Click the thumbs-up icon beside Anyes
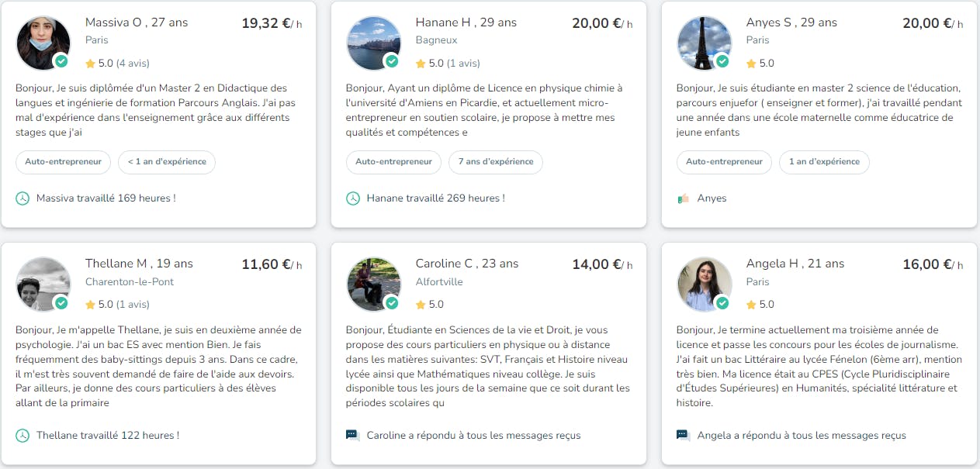Screen dimensions: 980x469 pos(684,198)
